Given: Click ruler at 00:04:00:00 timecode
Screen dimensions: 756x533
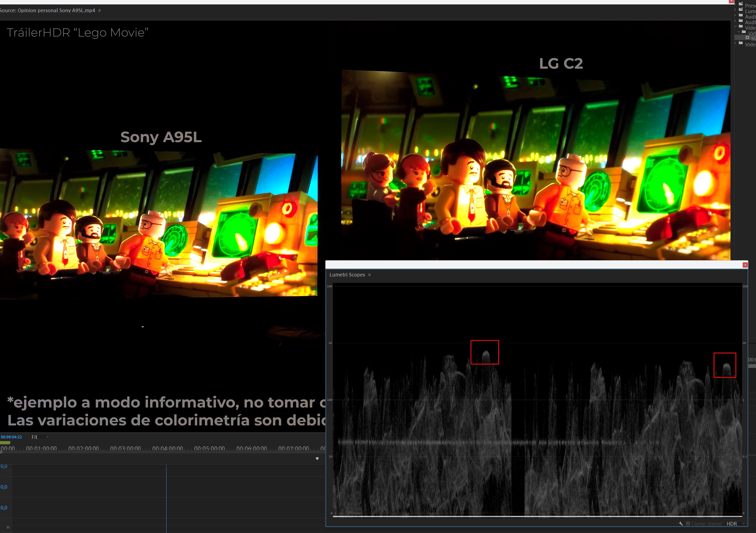Looking at the screenshot, I should 167,448.
